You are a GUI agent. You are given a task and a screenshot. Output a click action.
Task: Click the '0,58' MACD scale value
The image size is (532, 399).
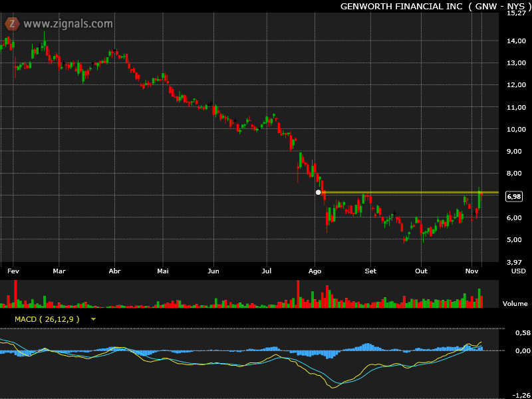[x=523, y=333]
